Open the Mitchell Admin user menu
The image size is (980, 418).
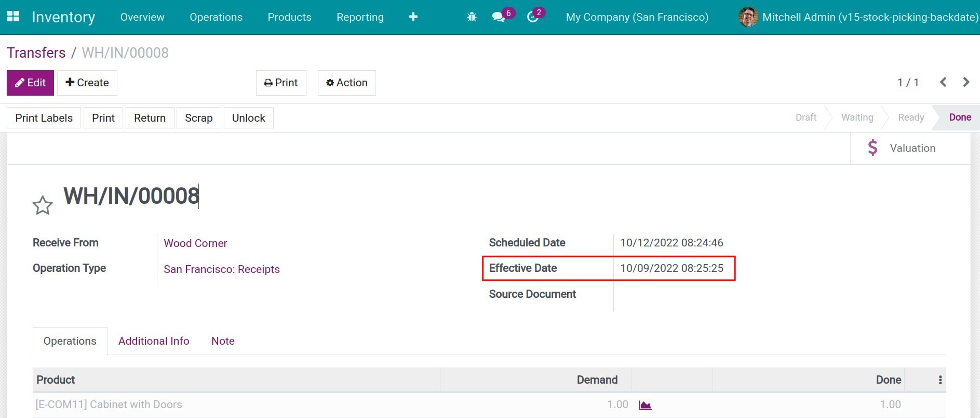pyautogui.click(x=858, y=17)
